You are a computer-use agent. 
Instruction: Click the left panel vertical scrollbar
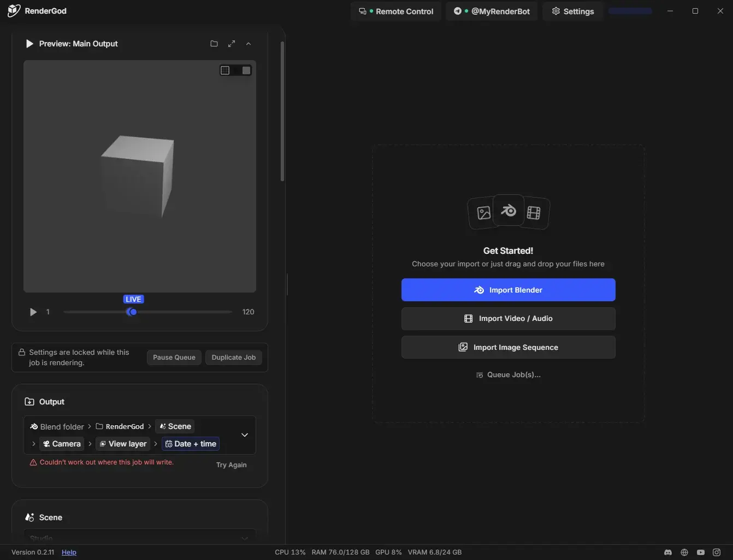282,111
